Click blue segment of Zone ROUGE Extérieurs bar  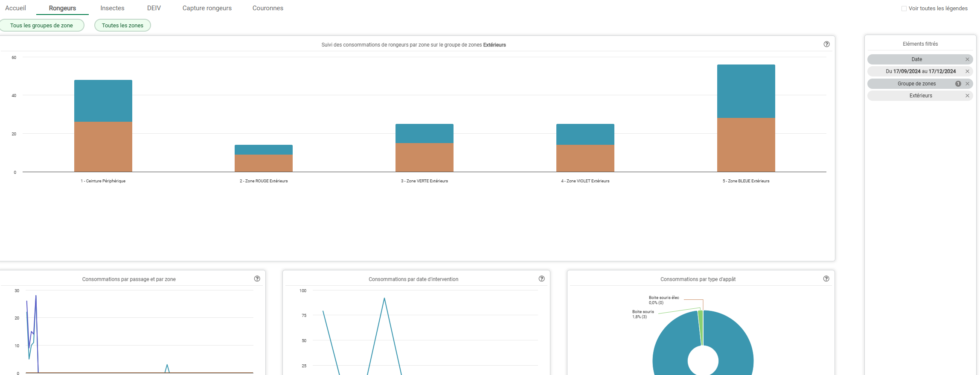tap(264, 149)
